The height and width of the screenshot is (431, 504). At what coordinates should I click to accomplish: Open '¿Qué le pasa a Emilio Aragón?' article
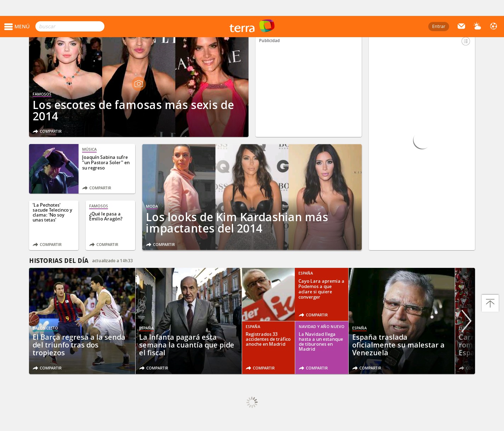tap(105, 216)
